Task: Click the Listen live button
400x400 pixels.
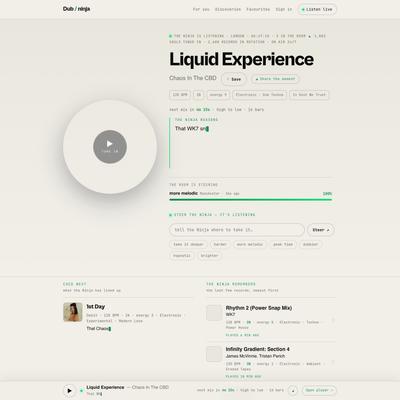Action: (x=317, y=9)
